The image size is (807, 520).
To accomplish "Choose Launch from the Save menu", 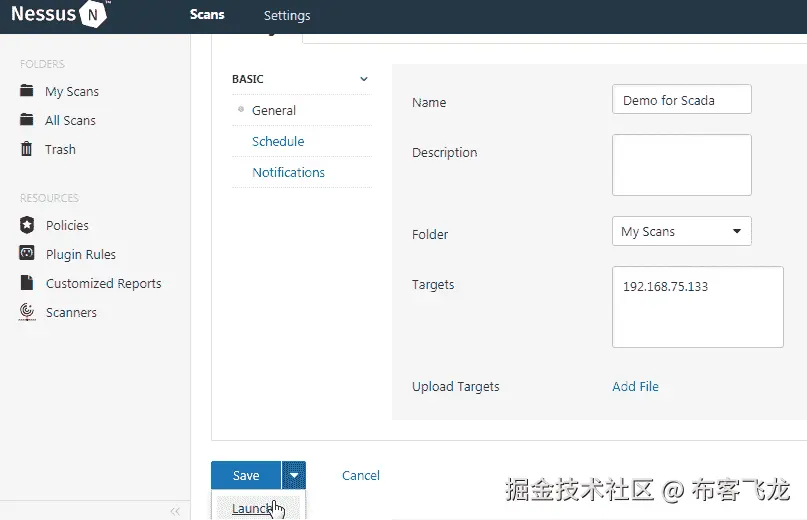I will point(257,508).
